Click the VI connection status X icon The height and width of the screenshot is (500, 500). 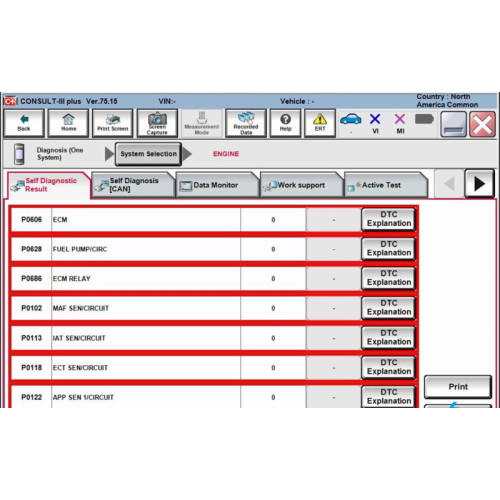coord(375,119)
